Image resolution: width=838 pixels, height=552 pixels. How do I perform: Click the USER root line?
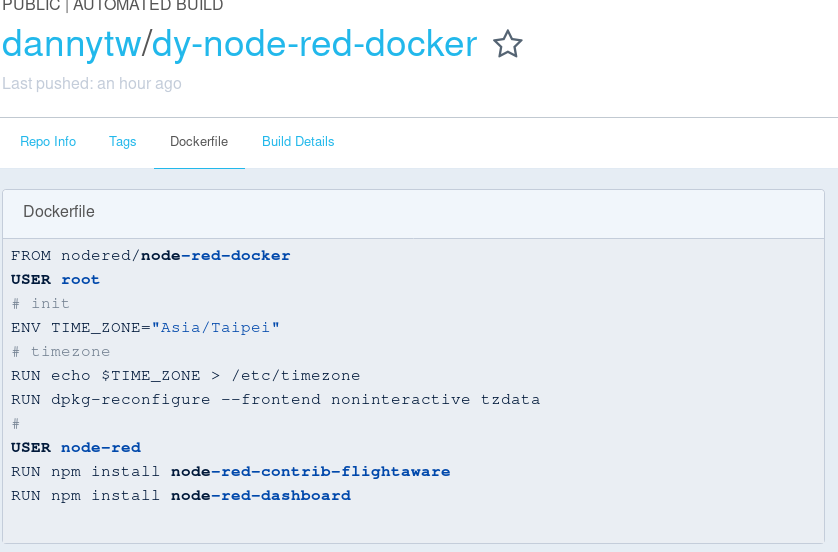click(x=56, y=280)
